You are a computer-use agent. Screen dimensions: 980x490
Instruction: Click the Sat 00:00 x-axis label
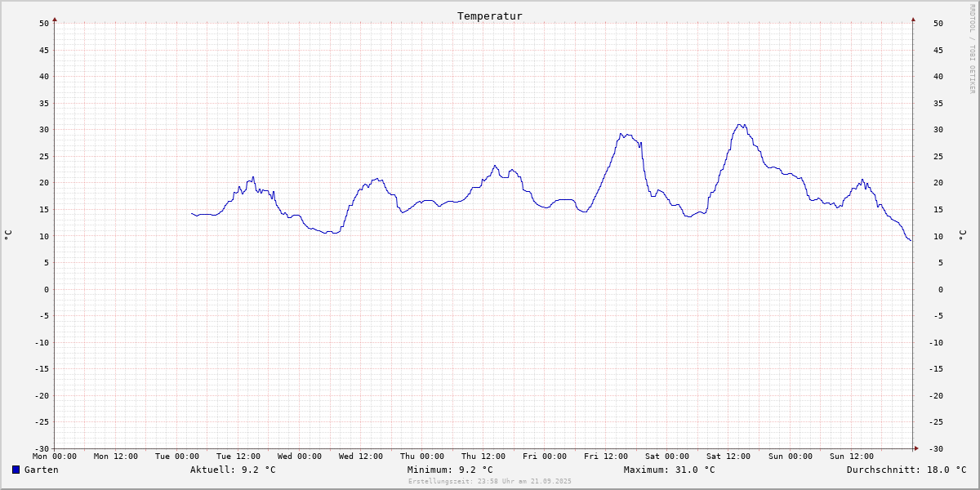coord(667,457)
